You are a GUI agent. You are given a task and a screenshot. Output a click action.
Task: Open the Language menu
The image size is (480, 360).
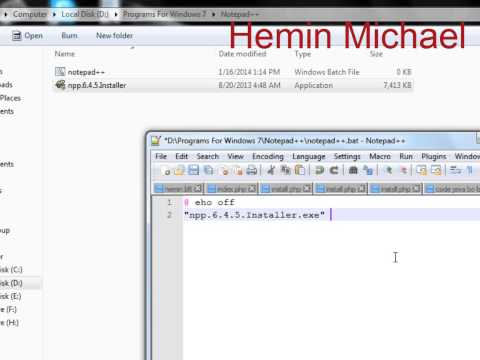[309, 156]
